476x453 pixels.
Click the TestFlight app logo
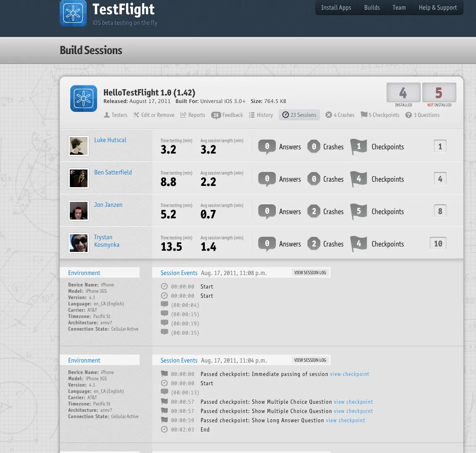pos(73,13)
